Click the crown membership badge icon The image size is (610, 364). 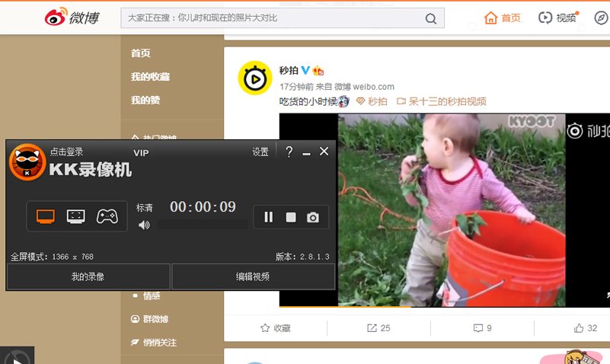click(318, 70)
